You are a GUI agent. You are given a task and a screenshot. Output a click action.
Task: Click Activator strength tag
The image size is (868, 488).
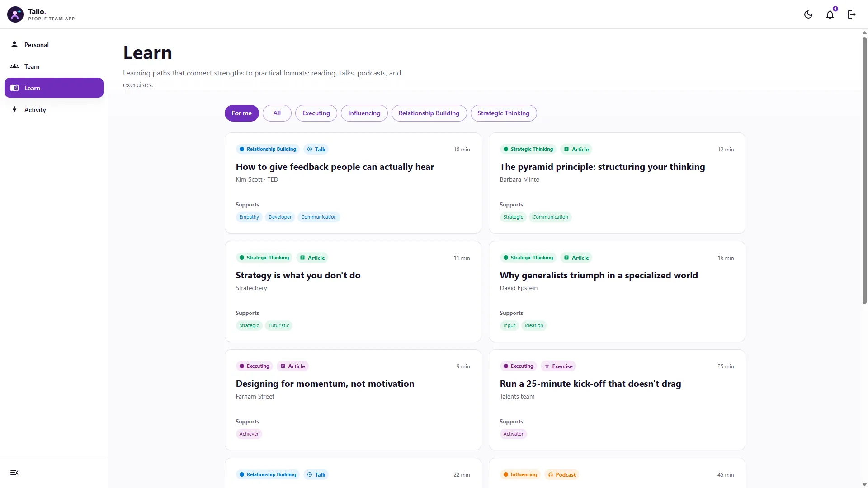[513, 434]
